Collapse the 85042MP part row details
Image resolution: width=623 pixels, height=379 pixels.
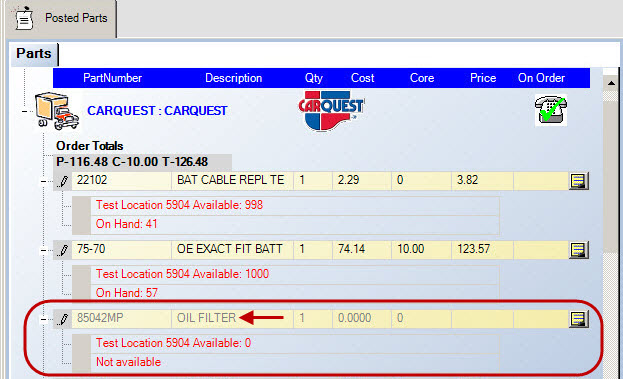43,319
